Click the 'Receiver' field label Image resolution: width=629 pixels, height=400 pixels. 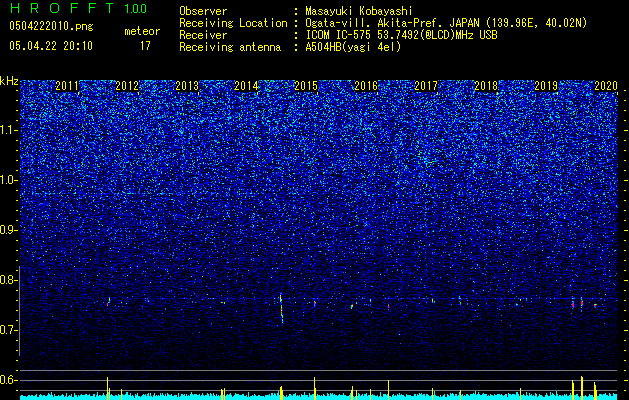tap(203, 35)
